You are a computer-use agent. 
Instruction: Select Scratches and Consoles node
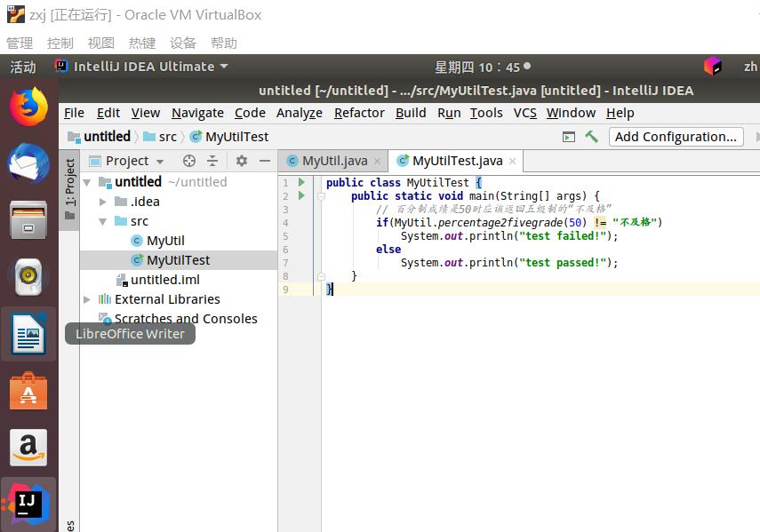coord(186,319)
